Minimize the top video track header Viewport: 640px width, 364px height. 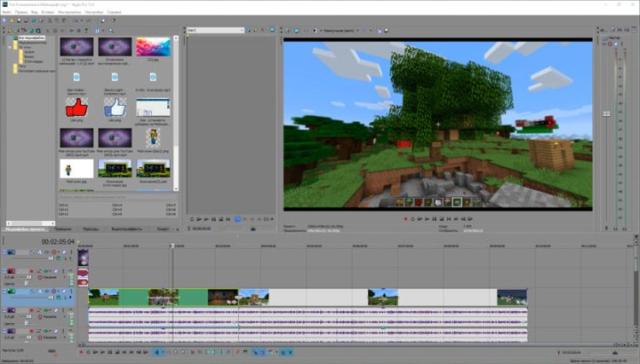coord(4,252)
